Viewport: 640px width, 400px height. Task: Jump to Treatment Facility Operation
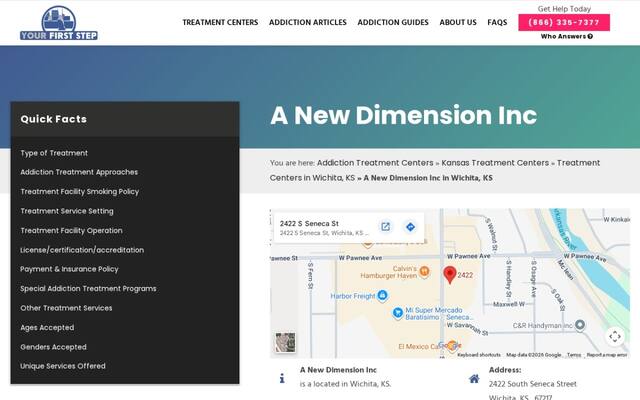71,231
